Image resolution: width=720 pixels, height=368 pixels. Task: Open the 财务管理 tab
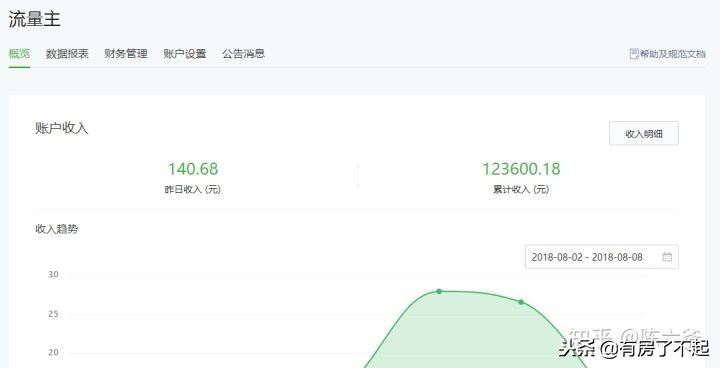click(x=126, y=54)
